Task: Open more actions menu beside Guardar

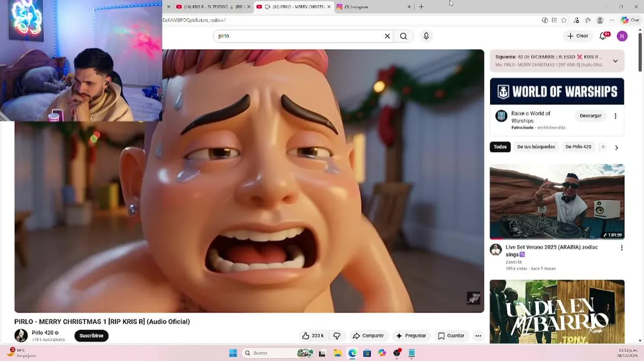Action: 478,336
